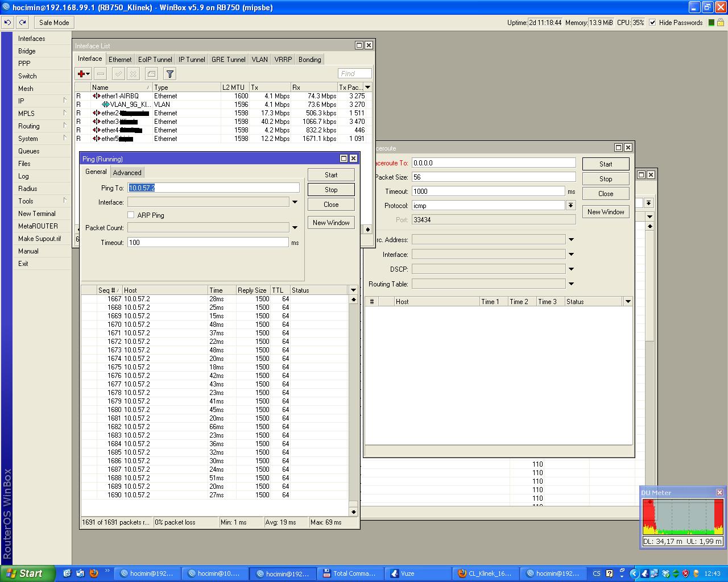Screen dimensions: 728x582
Task: Click the Interface List horizontal scroll right arrow
Action: pos(368,230)
